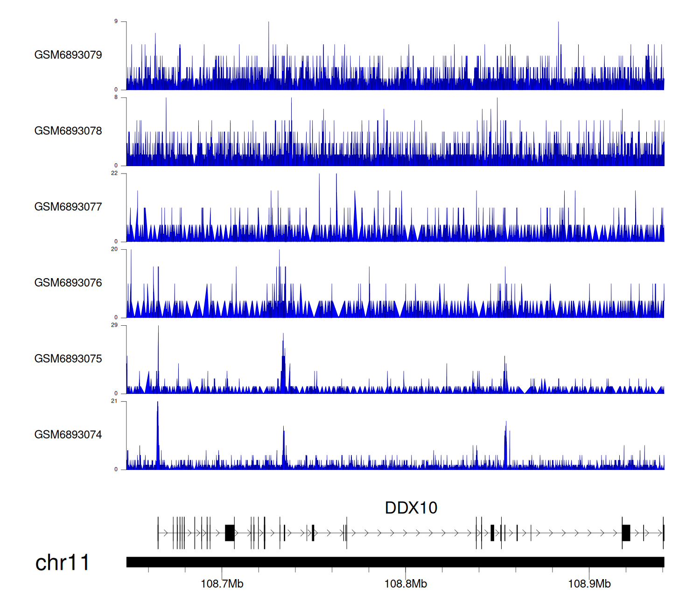Click the y-axis maximum 9 on GSM6893079
The height and width of the screenshot is (616, 700).
(116, 21)
